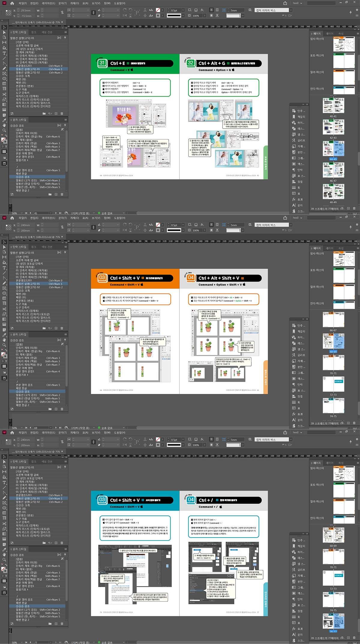360x644 pixels.
Task: Click the Share icon in the page 69 window
Action: [x=285, y=218]
